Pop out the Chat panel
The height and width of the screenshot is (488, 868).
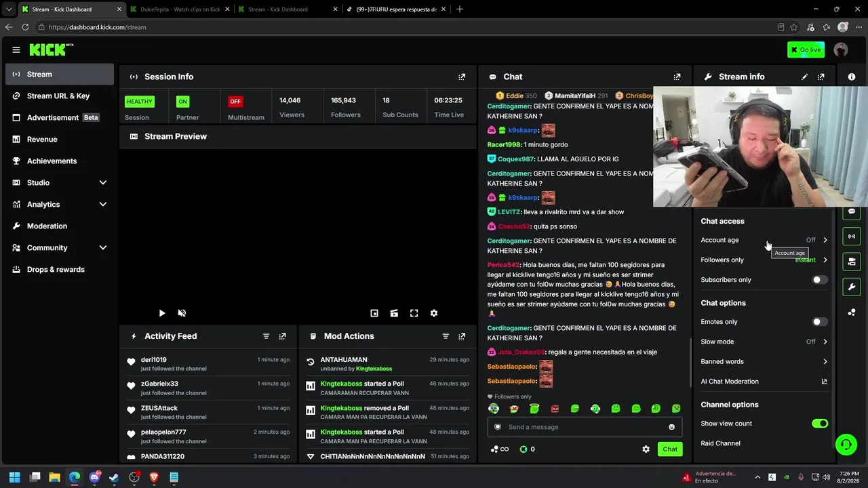pos(677,77)
